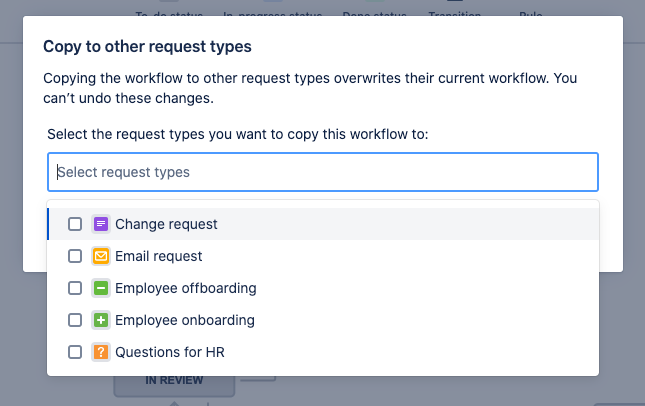
Task: Enable the Employee offboarding checkbox
Action: [75, 288]
